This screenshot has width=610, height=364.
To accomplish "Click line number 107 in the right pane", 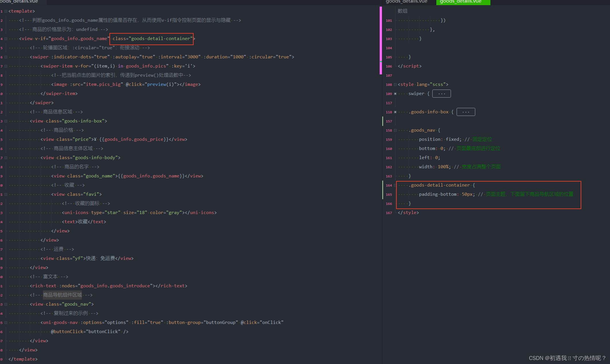I will pos(389,76).
